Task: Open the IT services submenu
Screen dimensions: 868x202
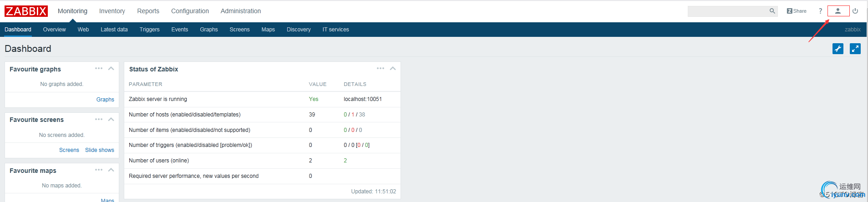Action: (x=336, y=30)
